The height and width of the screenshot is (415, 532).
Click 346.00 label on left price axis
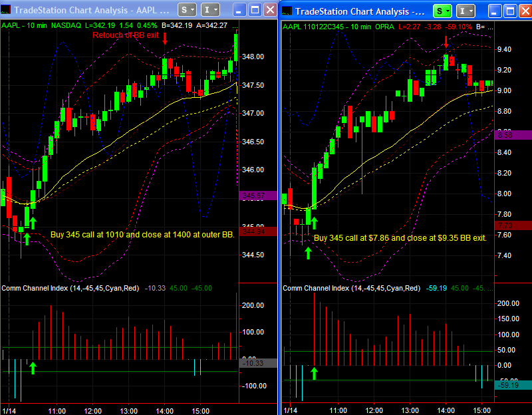[x=253, y=170]
